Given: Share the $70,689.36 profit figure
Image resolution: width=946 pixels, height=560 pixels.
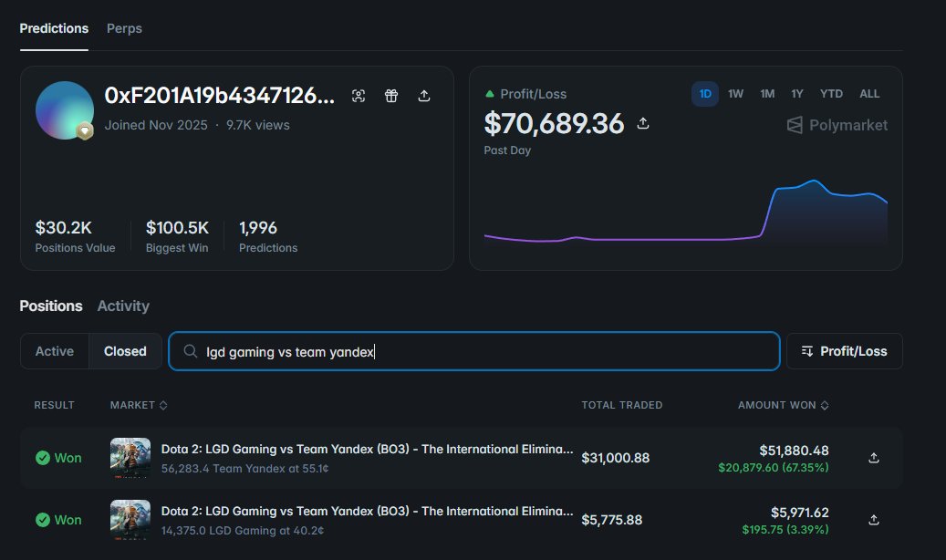Looking at the screenshot, I should (643, 123).
